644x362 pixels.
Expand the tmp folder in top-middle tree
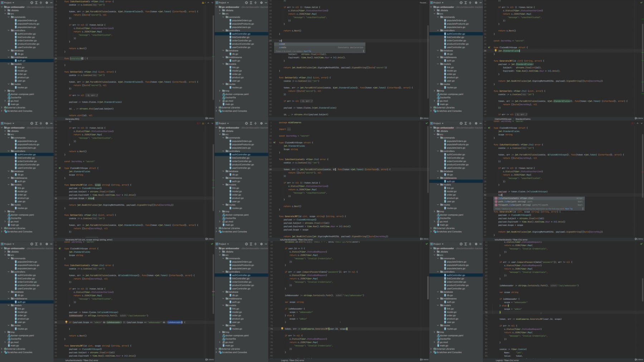pyautogui.click(x=220, y=91)
